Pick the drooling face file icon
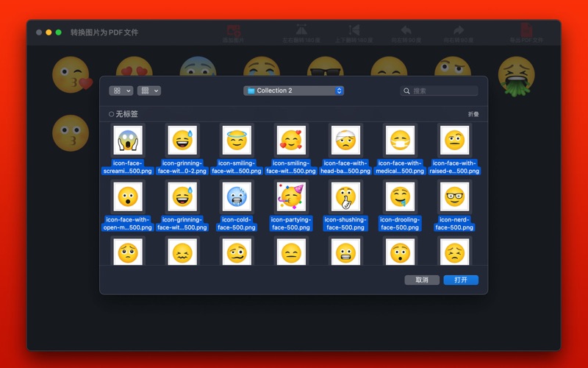 click(400, 197)
